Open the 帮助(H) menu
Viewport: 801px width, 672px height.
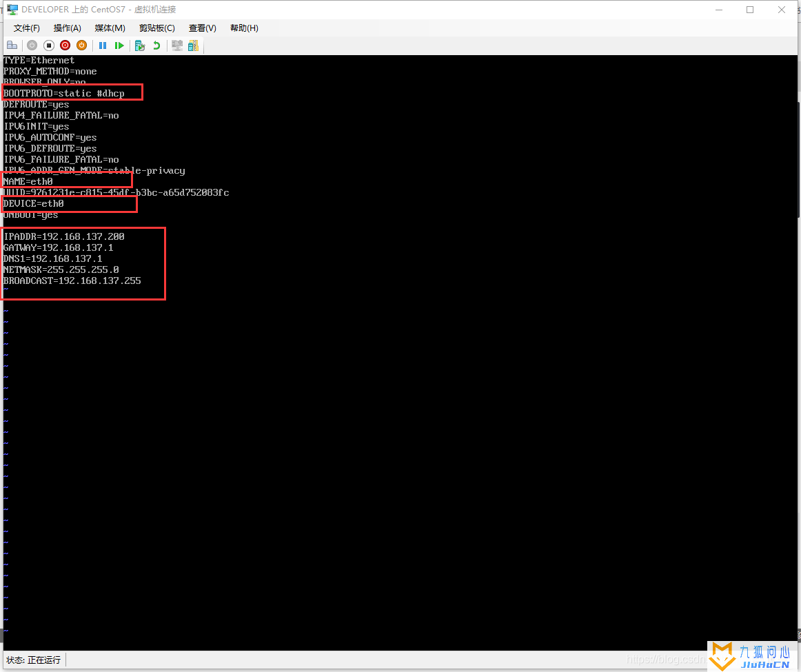point(244,28)
